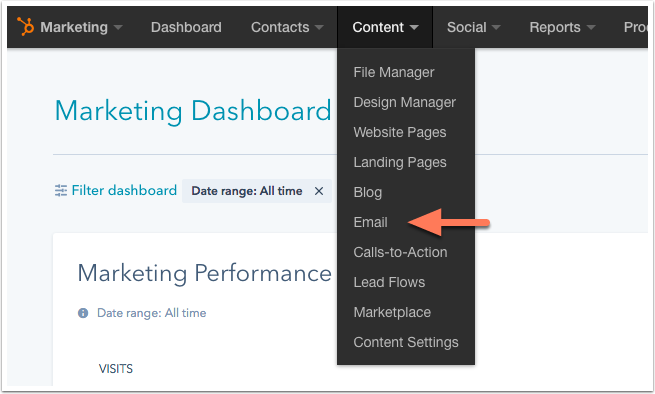Open File Manager in Content menu
Screen dimensions: 655x394
394,72
